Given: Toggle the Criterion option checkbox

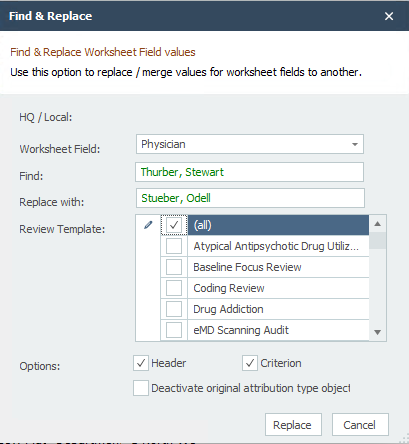Looking at the screenshot, I should 250,363.
